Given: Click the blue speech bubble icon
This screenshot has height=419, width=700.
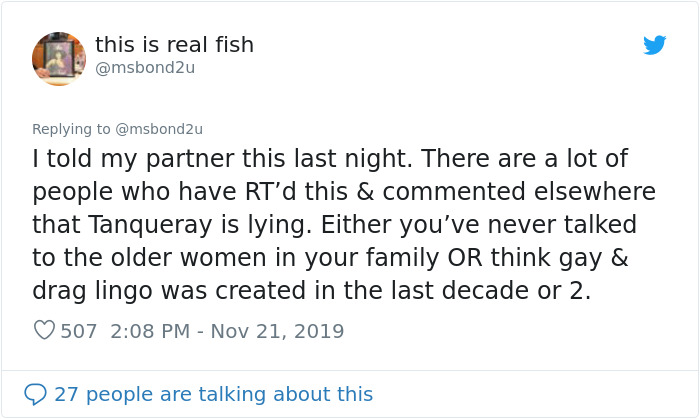Looking at the screenshot, I should click(35, 394).
